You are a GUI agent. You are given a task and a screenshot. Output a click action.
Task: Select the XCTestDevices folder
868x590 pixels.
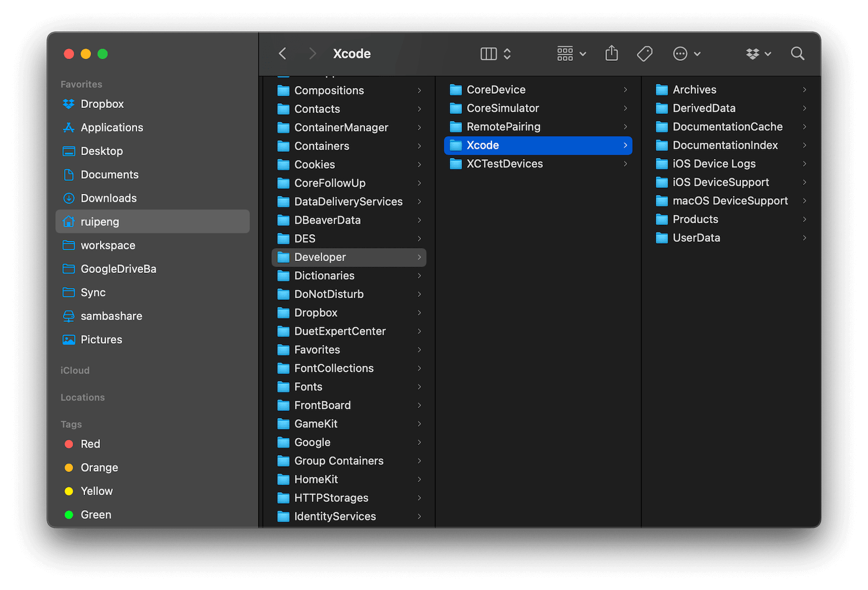[538, 163]
